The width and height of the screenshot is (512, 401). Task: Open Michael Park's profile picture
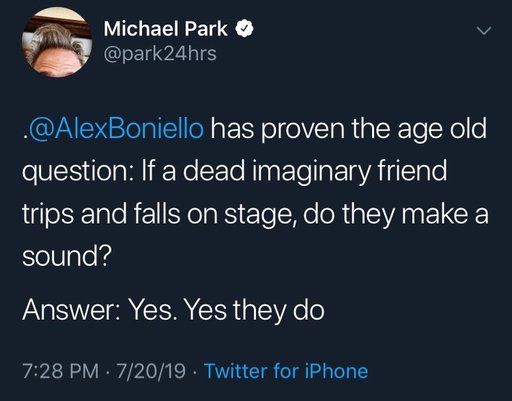[57, 42]
